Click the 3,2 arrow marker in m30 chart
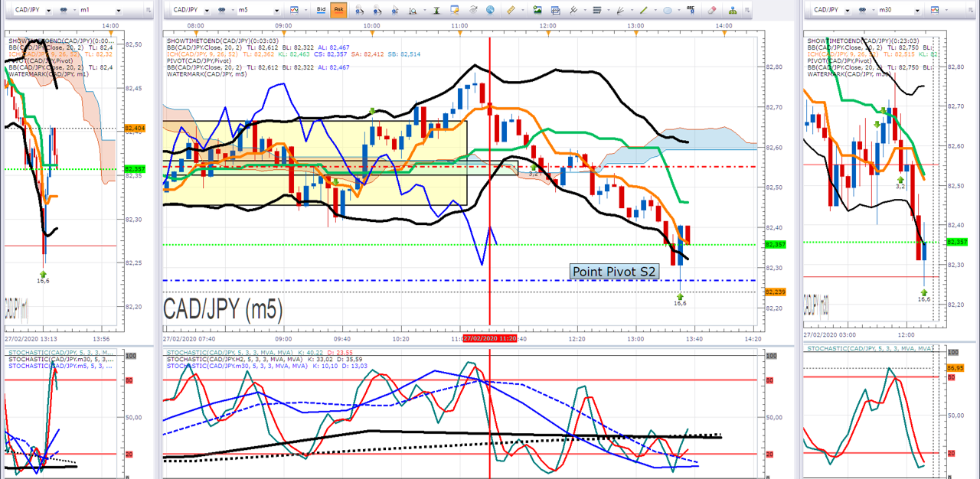980x479 pixels. tap(900, 181)
